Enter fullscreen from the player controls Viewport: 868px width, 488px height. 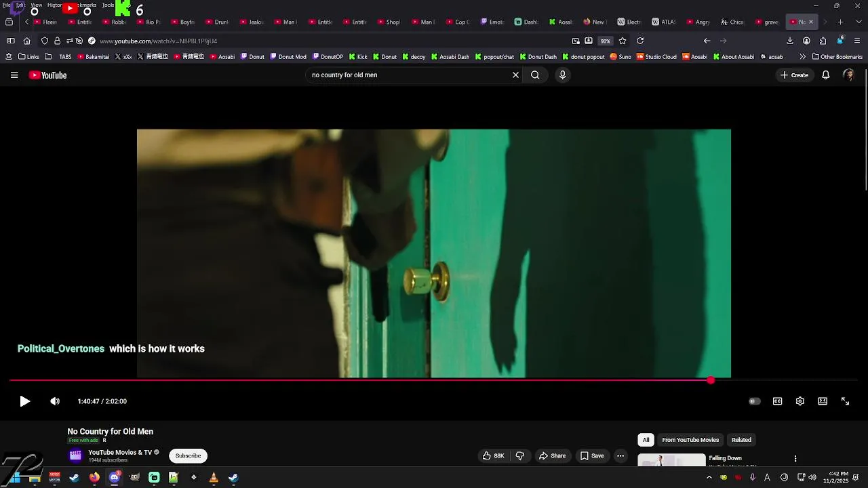point(845,401)
